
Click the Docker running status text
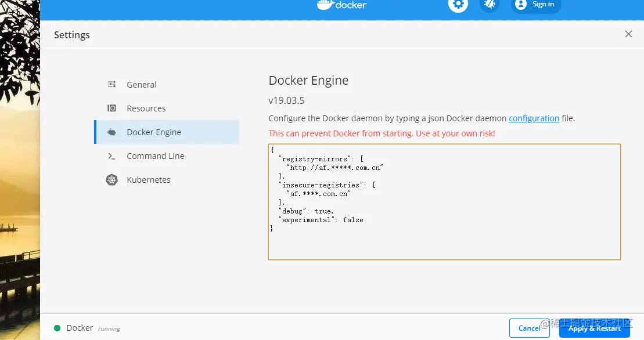pos(93,328)
